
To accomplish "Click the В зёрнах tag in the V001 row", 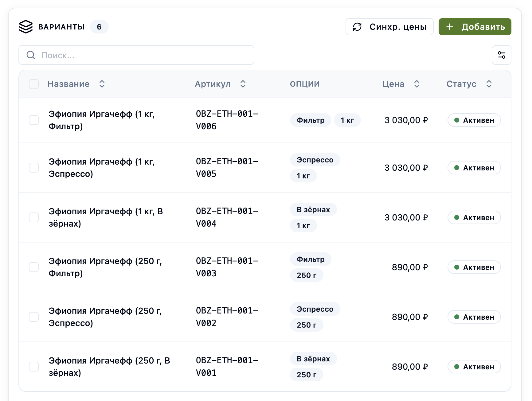I will tap(313, 359).
